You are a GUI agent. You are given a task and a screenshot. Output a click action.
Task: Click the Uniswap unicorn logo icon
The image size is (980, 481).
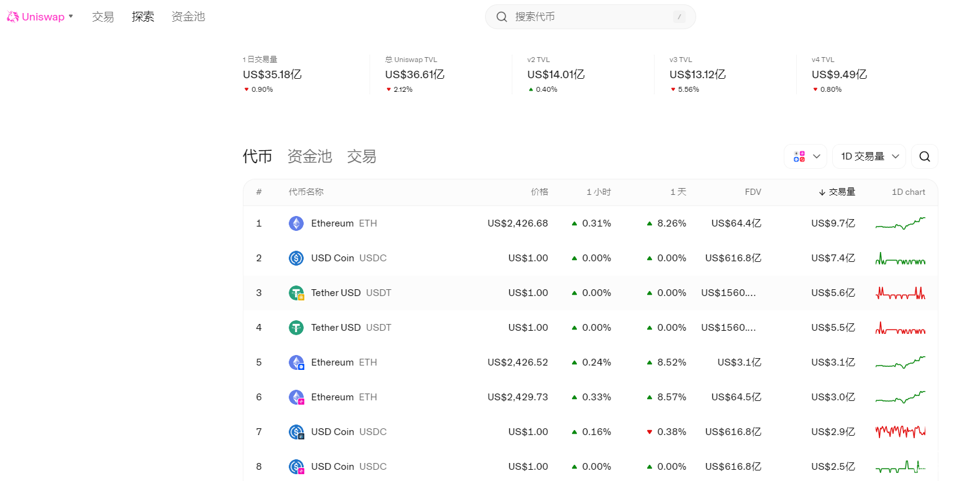click(13, 17)
